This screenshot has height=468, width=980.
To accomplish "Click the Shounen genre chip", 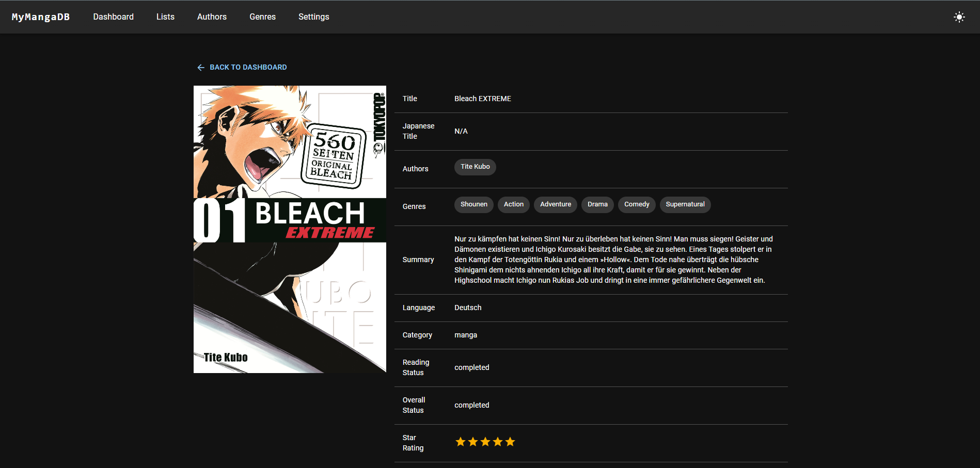I will 474,204.
